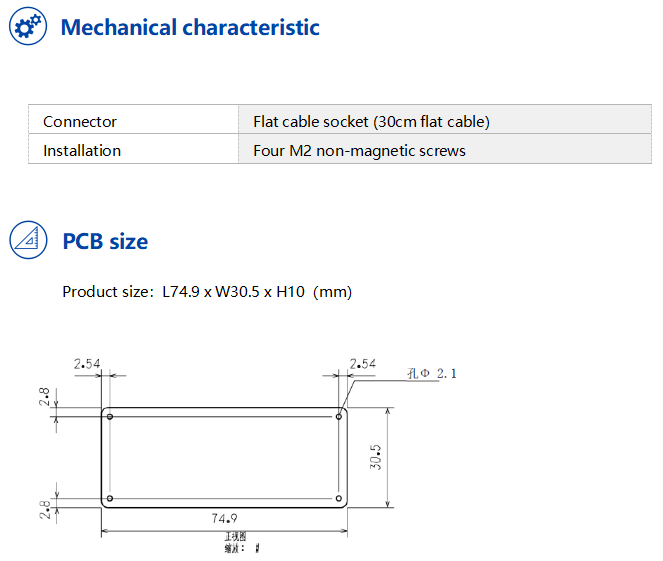
Task: Click the top-left mounting hole in PCB drawing
Action: pyautogui.click(x=110, y=416)
